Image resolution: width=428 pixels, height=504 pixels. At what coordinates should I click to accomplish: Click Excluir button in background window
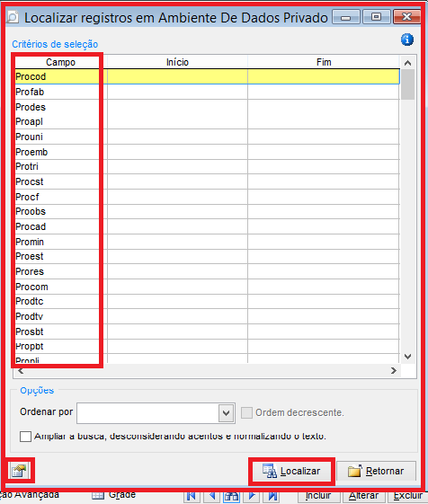click(x=407, y=496)
